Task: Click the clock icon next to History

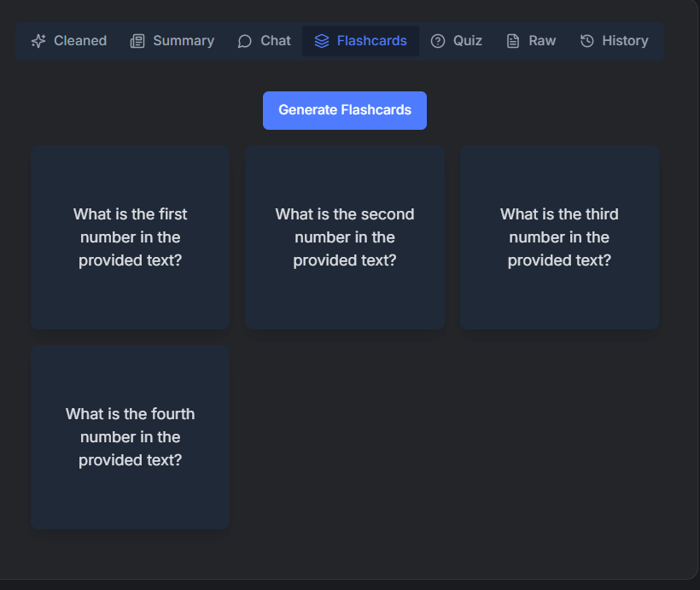Action: click(x=586, y=40)
